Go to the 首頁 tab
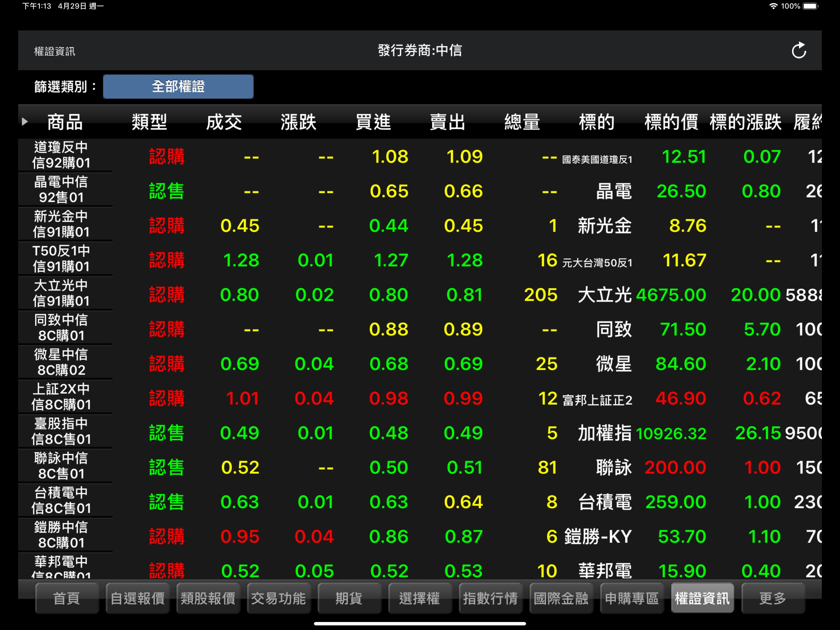This screenshot has height=630, width=840. [67, 598]
